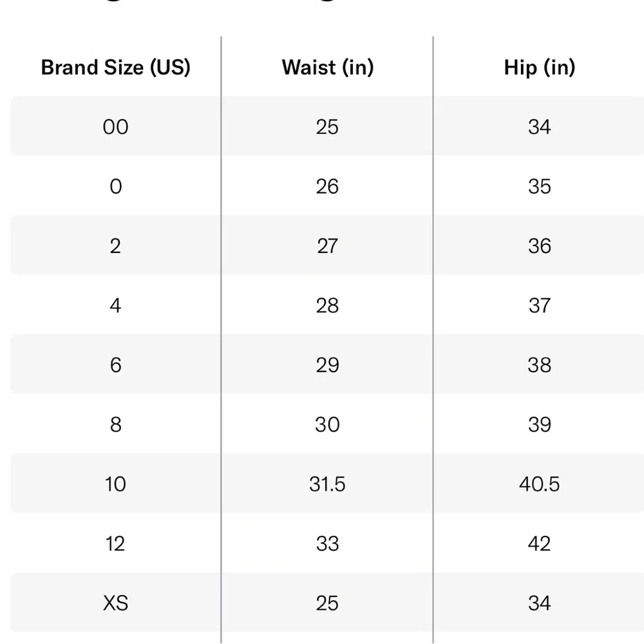The image size is (644, 644).
Task: Click the Brand Size (US) column header
Action: [x=115, y=68]
